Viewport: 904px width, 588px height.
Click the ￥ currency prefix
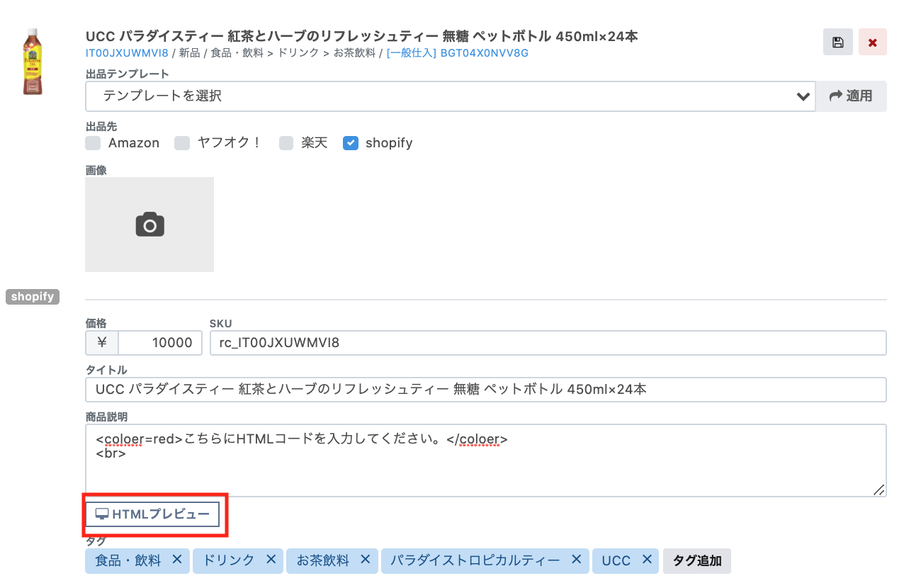coord(101,343)
